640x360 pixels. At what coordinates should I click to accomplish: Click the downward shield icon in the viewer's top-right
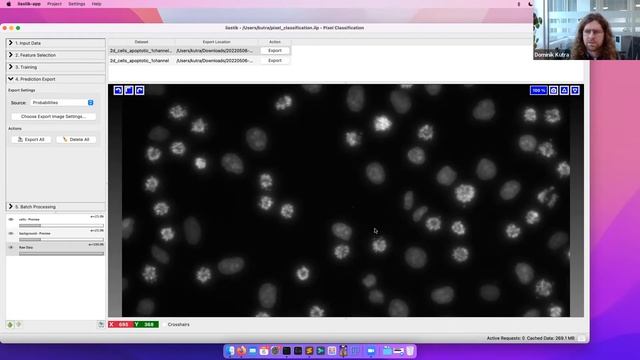click(x=575, y=90)
